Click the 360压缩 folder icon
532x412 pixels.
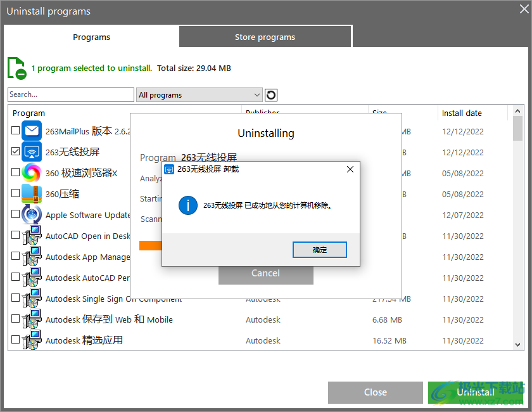click(x=32, y=193)
